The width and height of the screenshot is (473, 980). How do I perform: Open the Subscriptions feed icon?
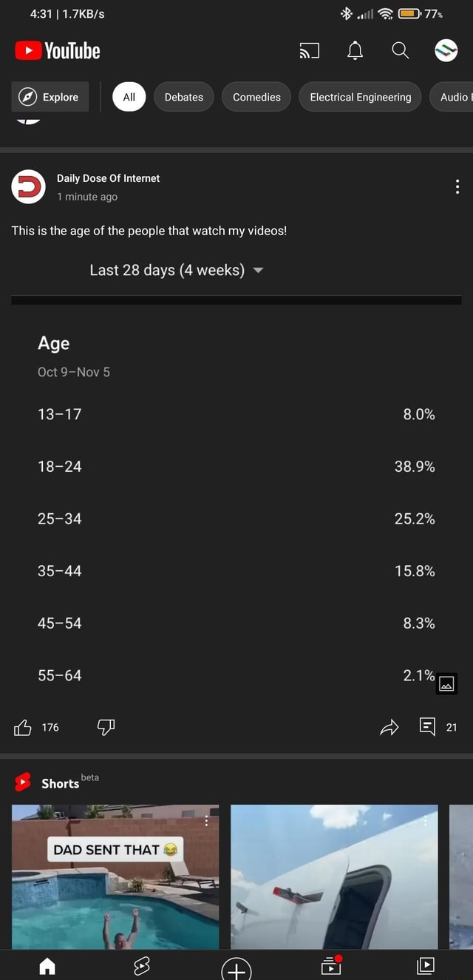[330, 966]
